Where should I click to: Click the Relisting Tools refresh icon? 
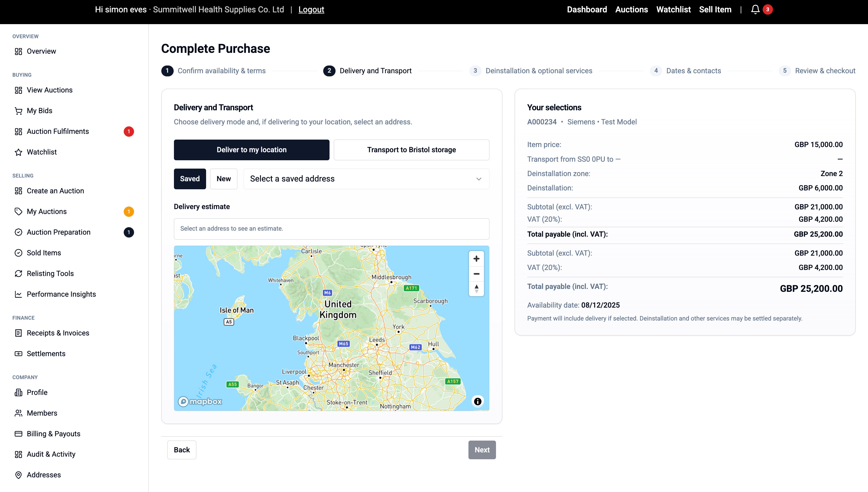pyautogui.click(x=19, y=273)
